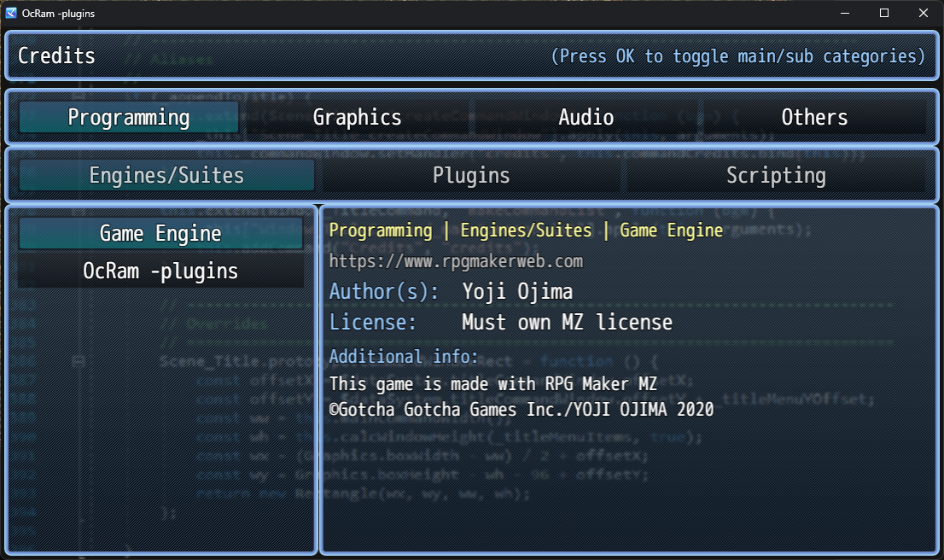Click the Gotcha Gotcha Games copyright line

522,410
